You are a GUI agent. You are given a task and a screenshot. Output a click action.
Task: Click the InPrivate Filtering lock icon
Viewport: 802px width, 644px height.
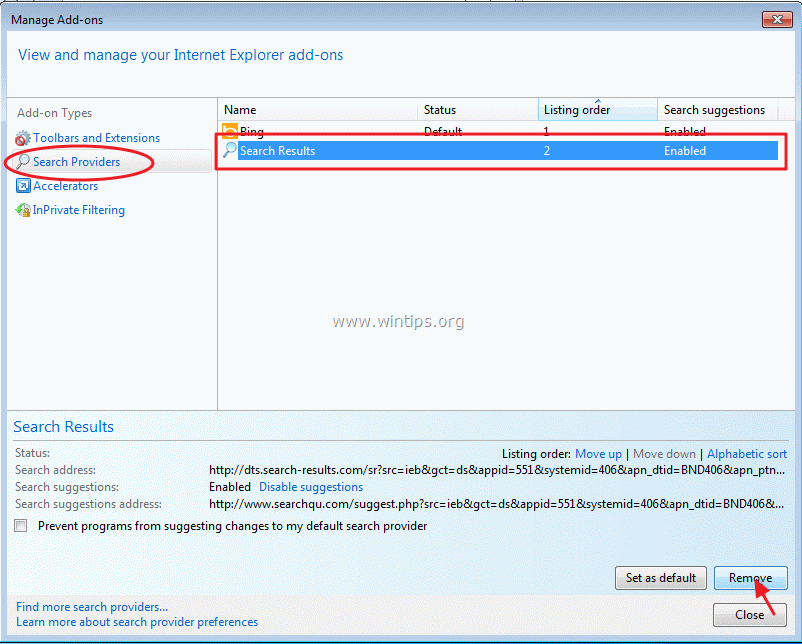pyautogui.click(x=23, y=210)
